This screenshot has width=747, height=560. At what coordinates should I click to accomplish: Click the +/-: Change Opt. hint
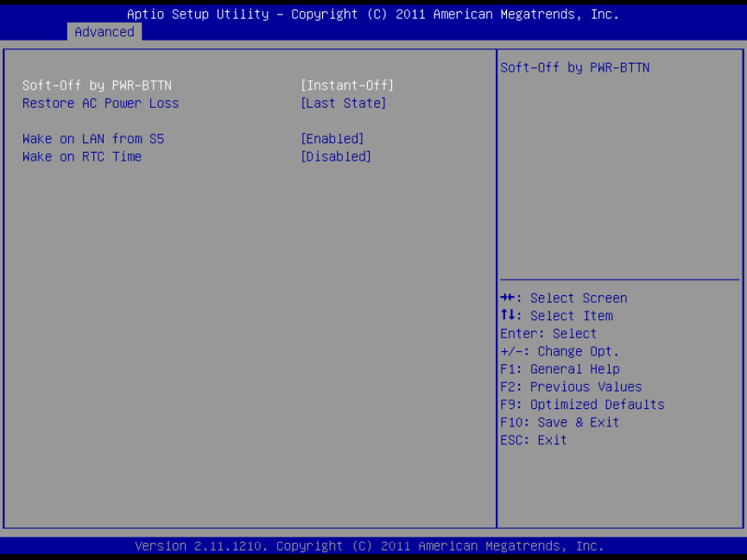(560, 351)
